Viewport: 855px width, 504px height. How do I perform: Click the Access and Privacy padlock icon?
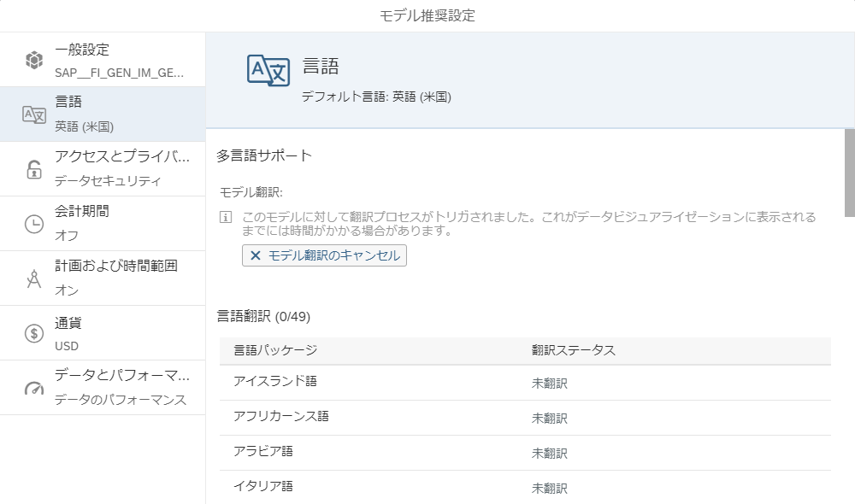click(x=33, y=169)
